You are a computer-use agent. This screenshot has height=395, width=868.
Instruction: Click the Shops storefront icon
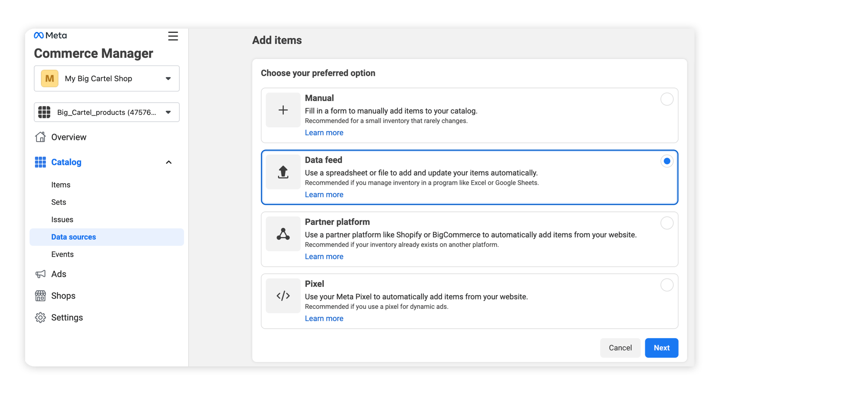pos(40,296)
